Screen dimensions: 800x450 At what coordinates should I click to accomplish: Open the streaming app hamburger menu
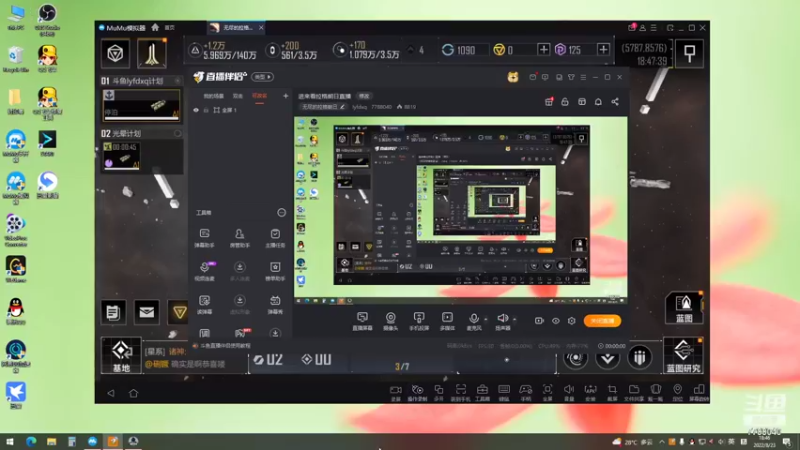tap(583, 77)
